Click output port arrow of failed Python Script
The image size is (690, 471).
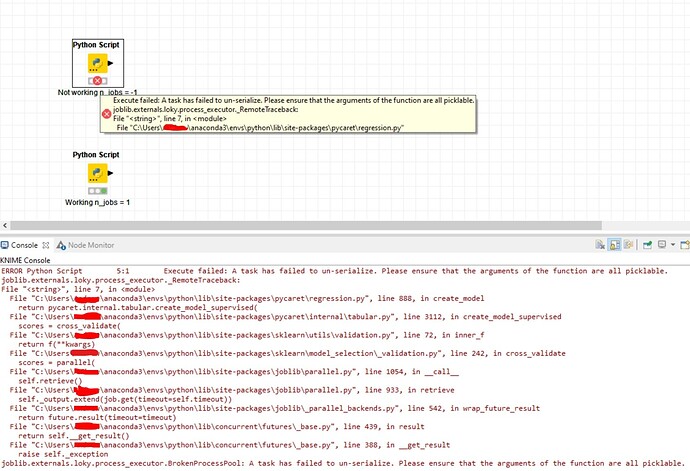pos(110,63)
